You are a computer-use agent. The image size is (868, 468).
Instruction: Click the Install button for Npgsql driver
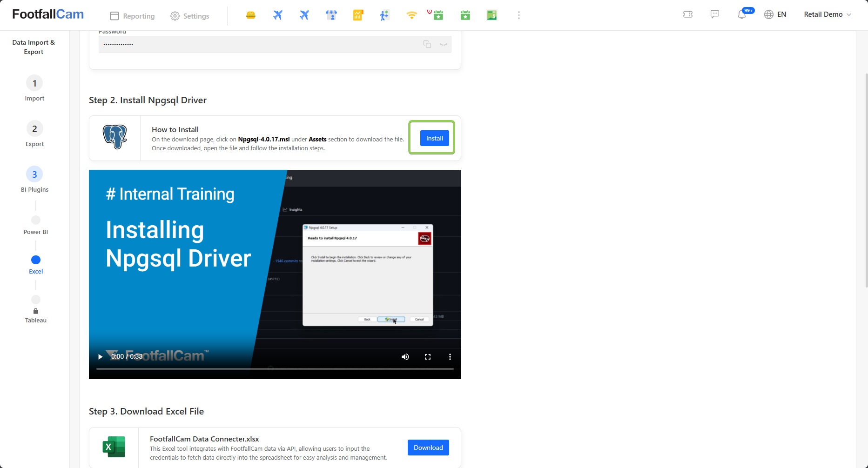[x=434, y=138]
